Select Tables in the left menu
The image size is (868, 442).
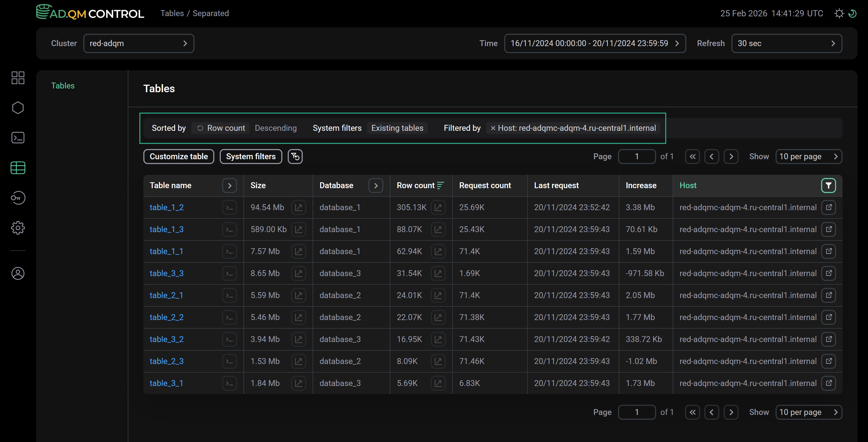63,86
